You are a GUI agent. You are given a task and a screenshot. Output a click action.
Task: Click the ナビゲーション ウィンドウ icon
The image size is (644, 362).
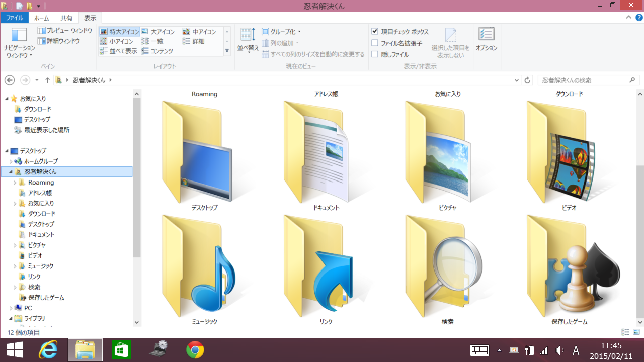coord(19,35)
